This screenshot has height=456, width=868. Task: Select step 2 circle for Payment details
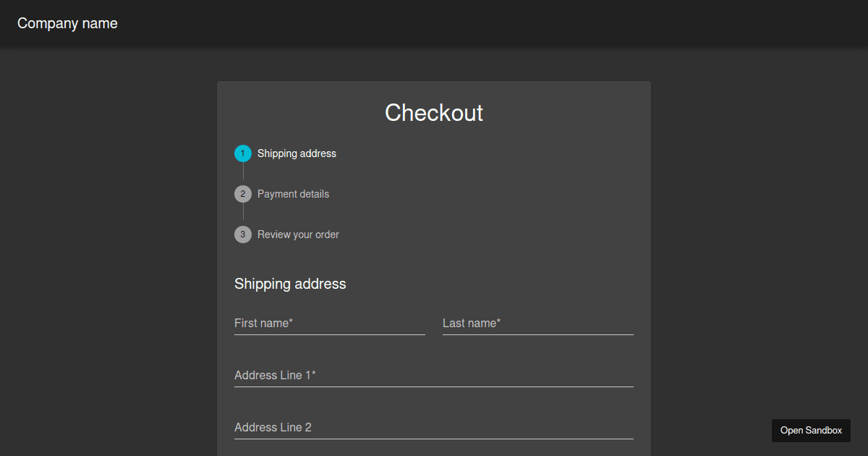click(x=242, y=194)
